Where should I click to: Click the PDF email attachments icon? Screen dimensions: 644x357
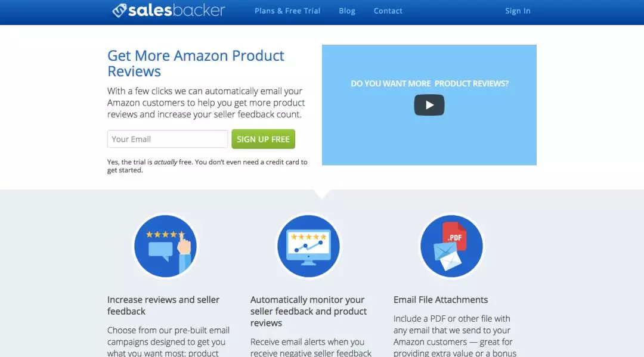(x=451, y=246)
